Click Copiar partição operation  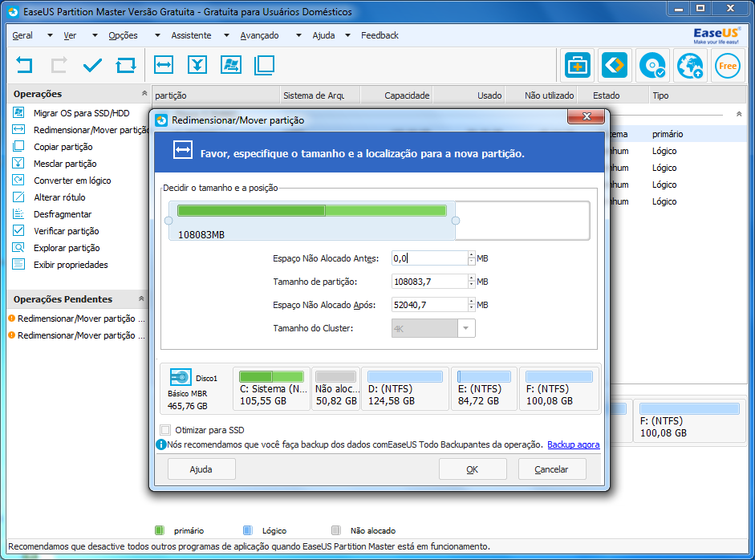[63, 147]
